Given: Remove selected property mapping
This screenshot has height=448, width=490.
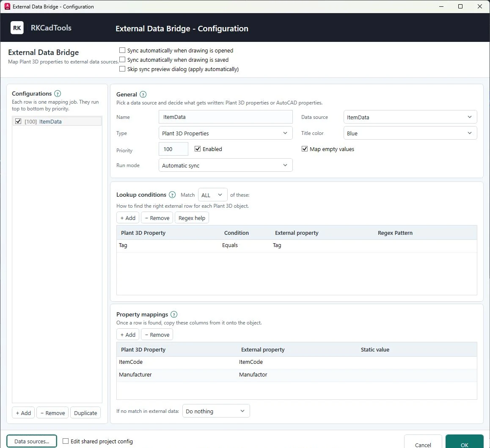Looking at the screenshot, I should (157, 335).
